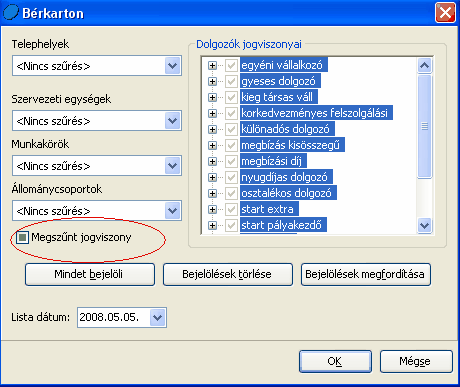The width and height of the screenshot is (460, 387).
Task: Expand the start extra tree node
Action: pos(212,209)
